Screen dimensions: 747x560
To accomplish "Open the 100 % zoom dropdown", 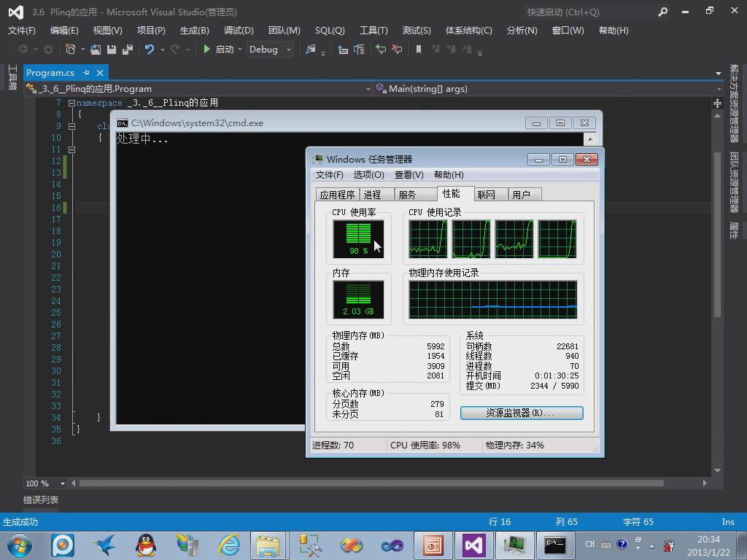I will coord(63,483).
